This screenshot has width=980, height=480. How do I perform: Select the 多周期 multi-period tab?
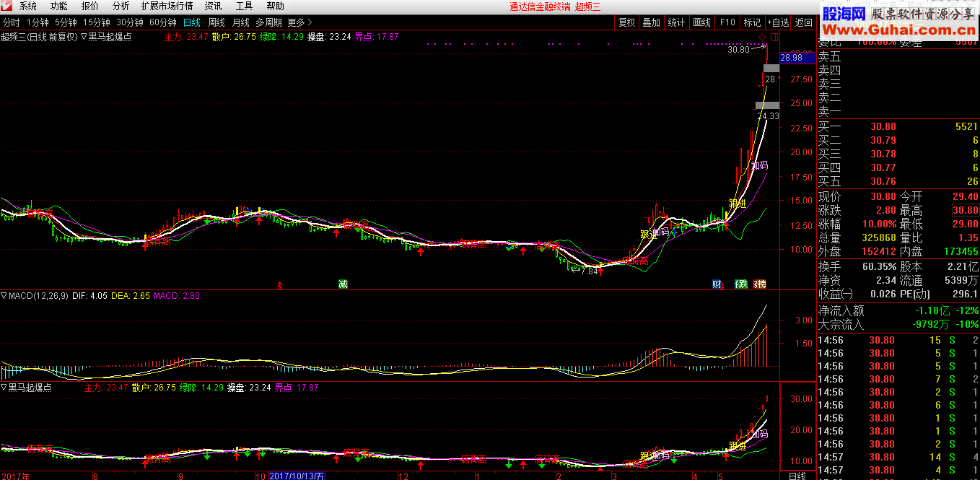click(x=268, y=22)
